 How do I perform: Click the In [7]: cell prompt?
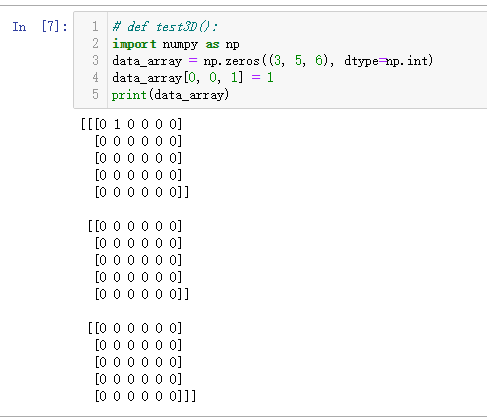40,26
